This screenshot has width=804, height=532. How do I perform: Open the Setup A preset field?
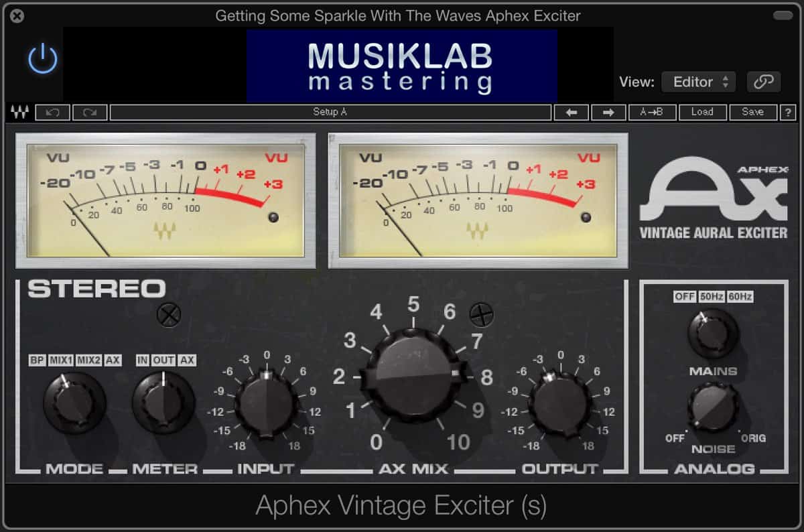[330, 113]
